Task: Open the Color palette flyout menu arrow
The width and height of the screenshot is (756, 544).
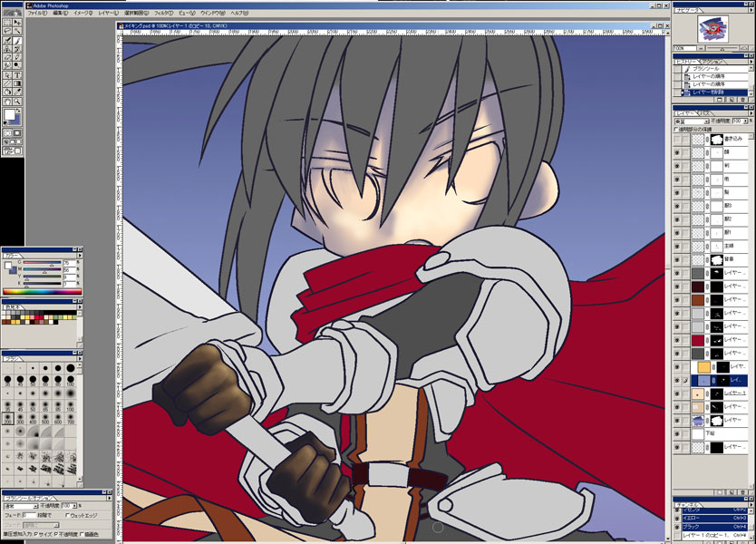Action: tap(80, 256)
